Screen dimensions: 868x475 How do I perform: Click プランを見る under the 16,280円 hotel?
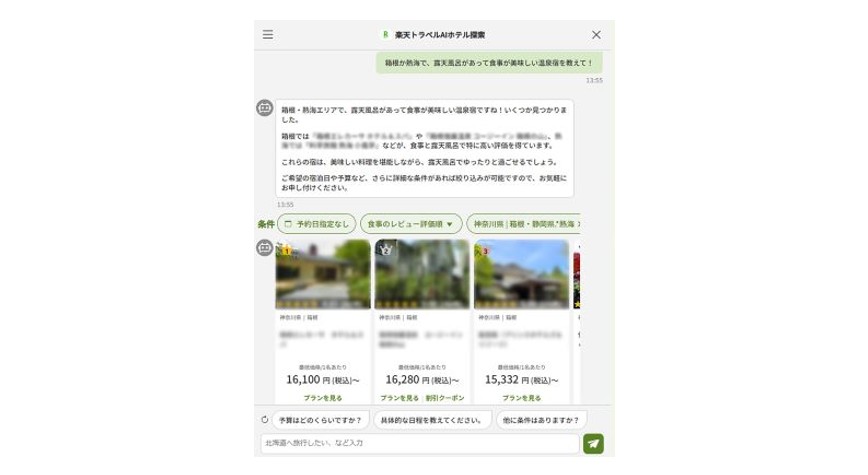point(399,398)
